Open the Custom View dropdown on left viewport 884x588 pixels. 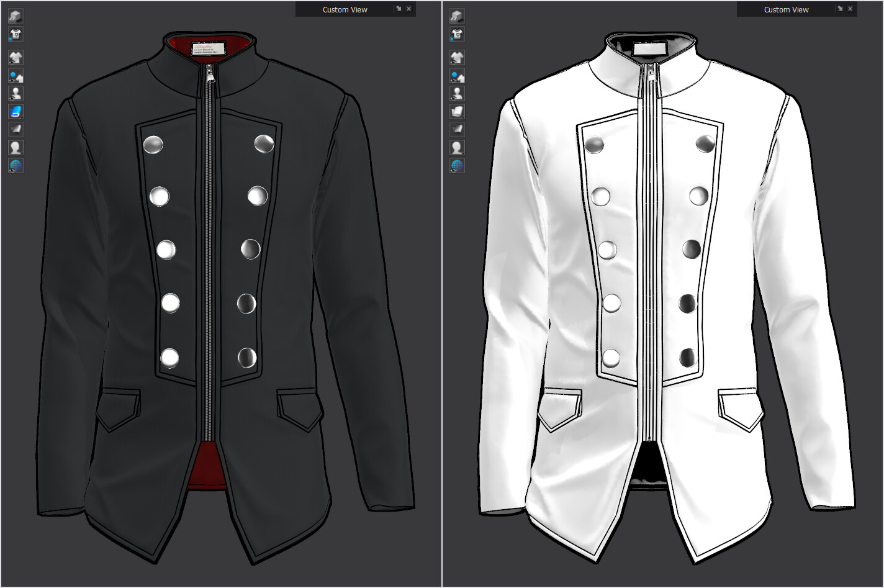pyautogui.click(x=344, y=9)
